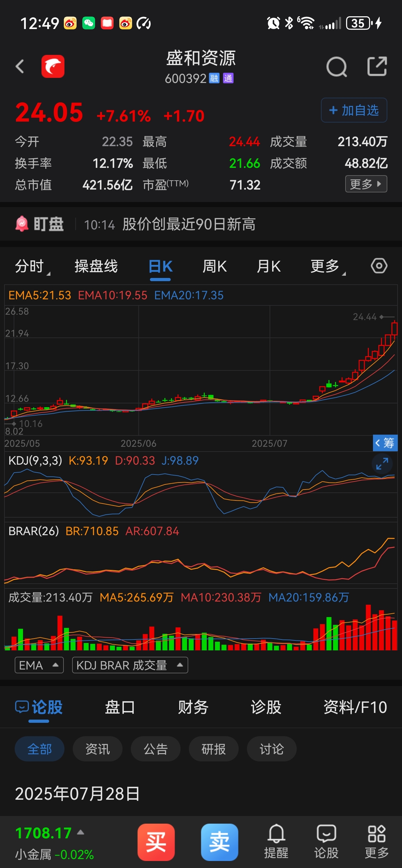Tap the MA5:265.69万 volume legend
402x868 pixels.
(137, 597)
